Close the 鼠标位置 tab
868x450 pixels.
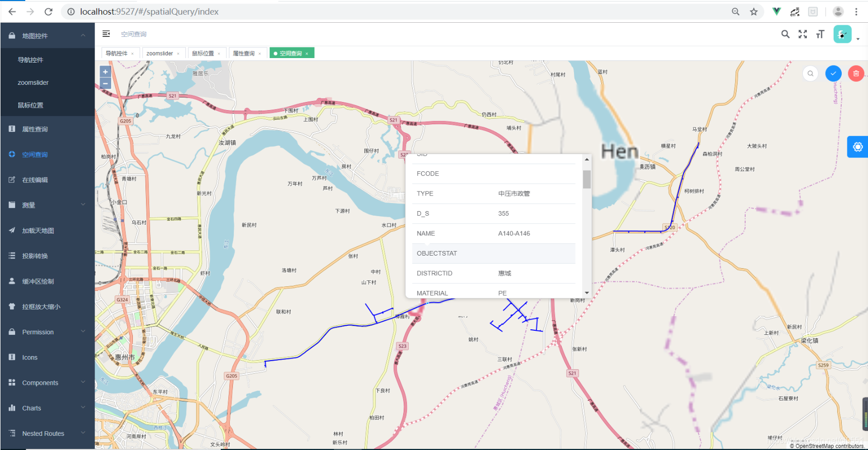click(219, 54)
